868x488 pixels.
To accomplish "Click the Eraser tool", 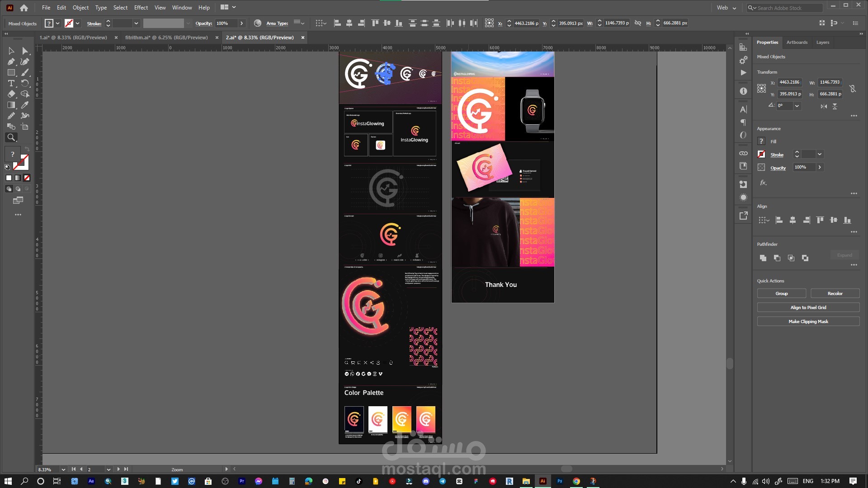I will tap(11, 94).
